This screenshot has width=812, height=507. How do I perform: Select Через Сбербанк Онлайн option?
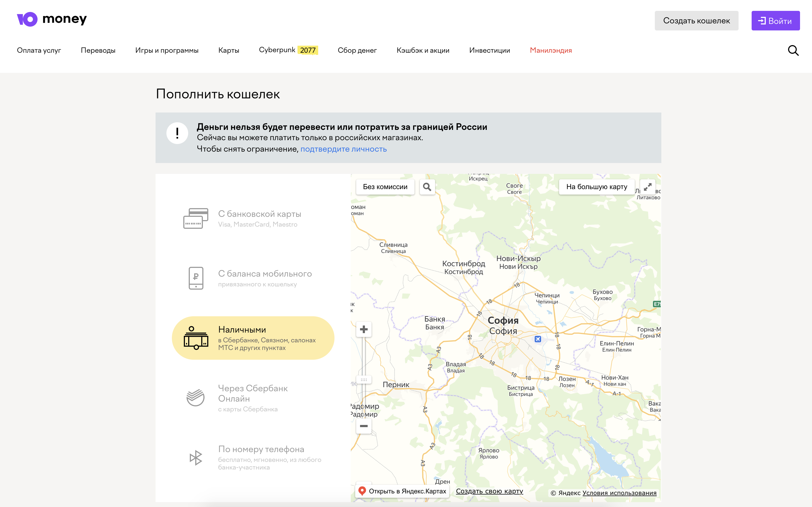point(253,397)
